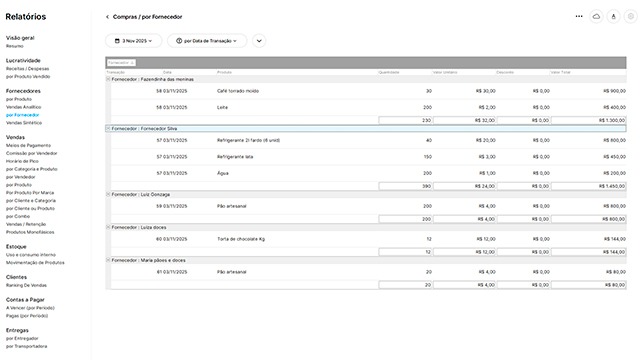Open por Categoria e Produto report
The image size is (640, 360).
[x=32, y=169]
